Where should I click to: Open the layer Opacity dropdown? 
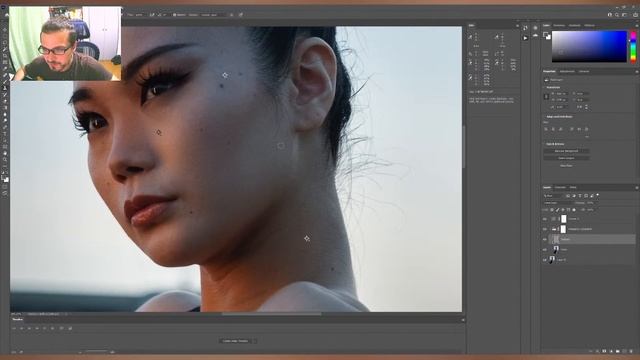point(591,203)
